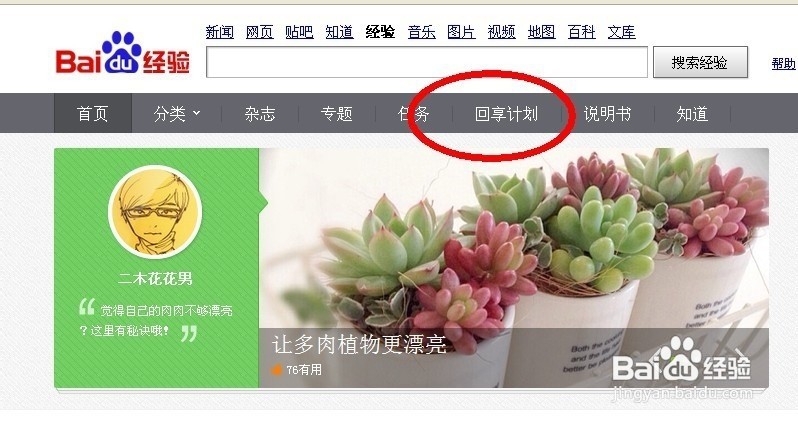Go to the 音乐 link
Screen dimensions: 798x421
pyautogui.click(x=421, y=32)
